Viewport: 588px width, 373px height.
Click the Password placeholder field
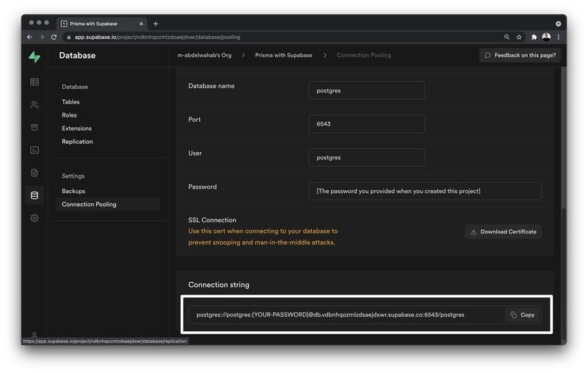pyautogui.click(x=425, y=191)
